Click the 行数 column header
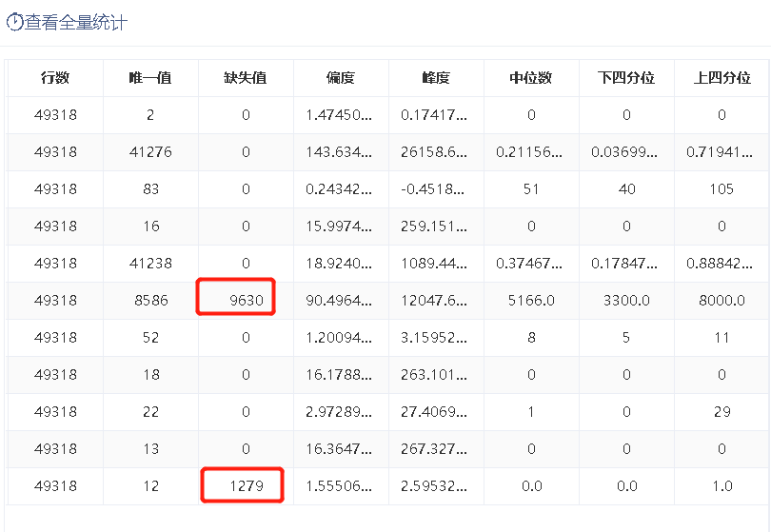771x532 pixels. [x=55, y=78]
